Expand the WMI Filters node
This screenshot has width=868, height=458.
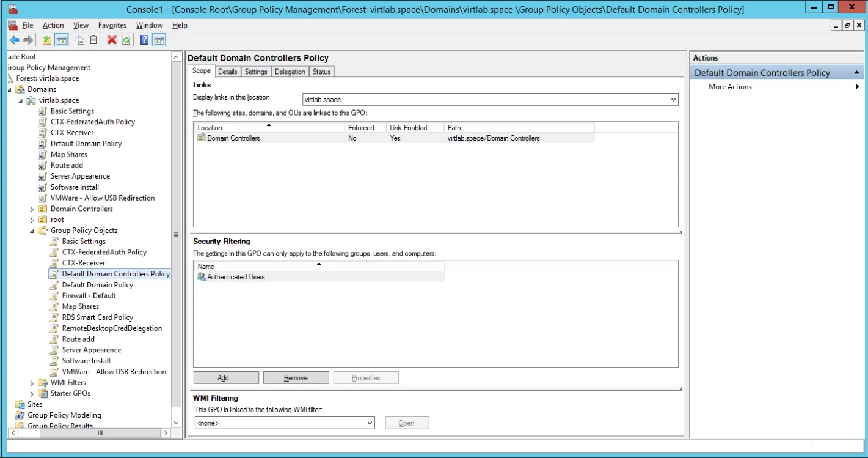(32, 383)
